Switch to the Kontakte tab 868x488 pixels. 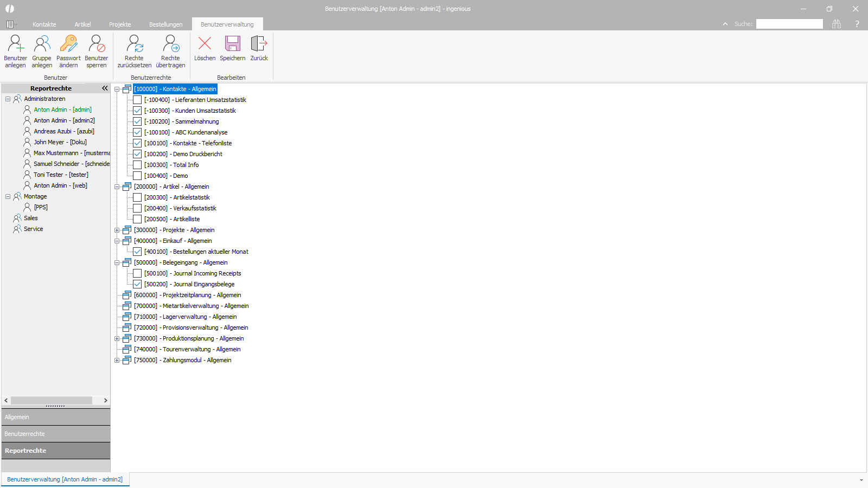(x=44, y=24)
